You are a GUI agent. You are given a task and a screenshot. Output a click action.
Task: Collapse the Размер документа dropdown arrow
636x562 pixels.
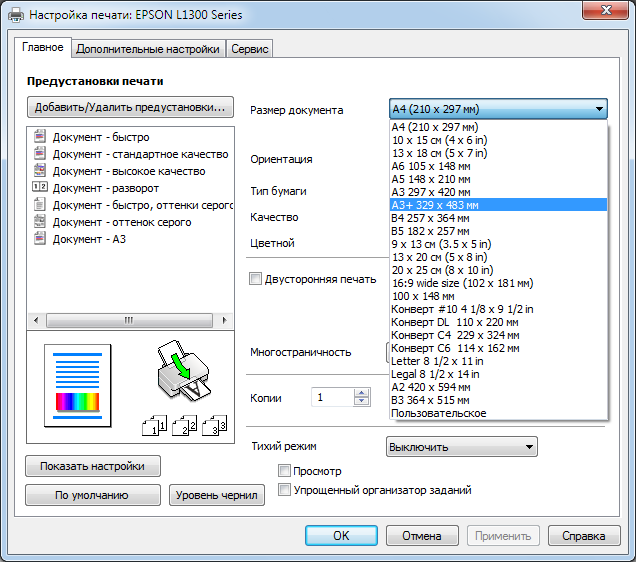click(x=599, y=109)
